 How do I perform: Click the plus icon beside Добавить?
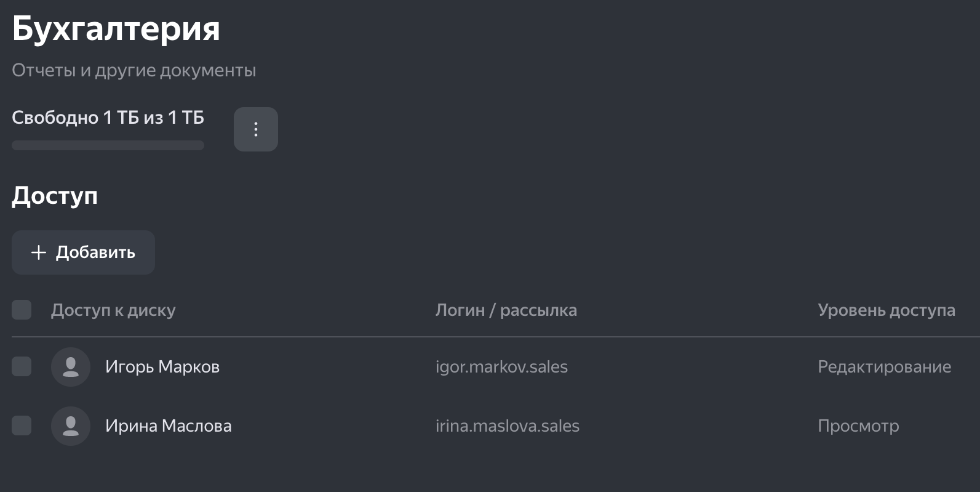coord(39,252)
